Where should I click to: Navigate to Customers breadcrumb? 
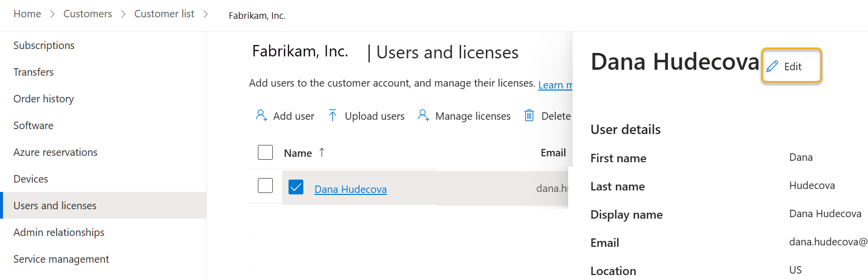coord(87,14)
